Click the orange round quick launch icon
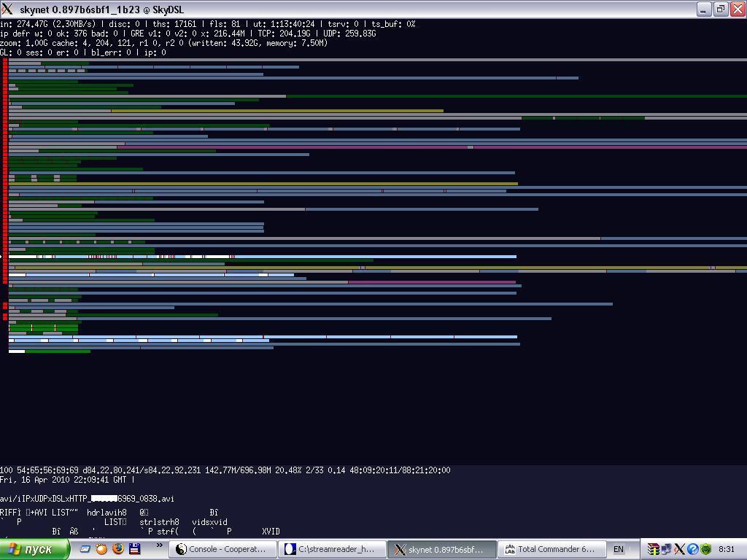 pos(101,549)
